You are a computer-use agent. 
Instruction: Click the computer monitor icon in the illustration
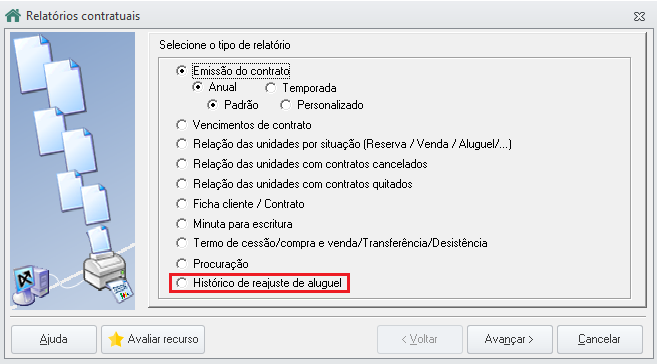[31, 284]
